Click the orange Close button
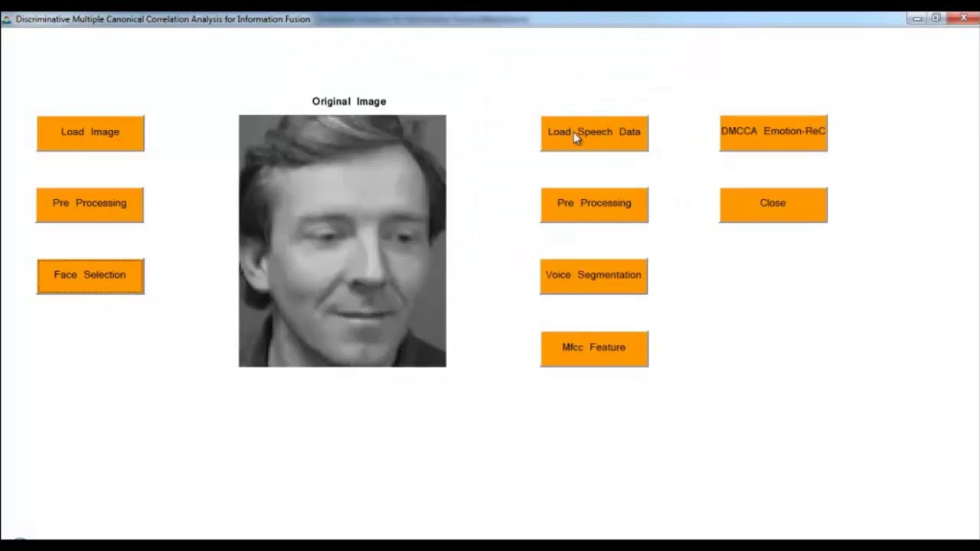This screenshot has height=551, width=980. tap(773, 204)
